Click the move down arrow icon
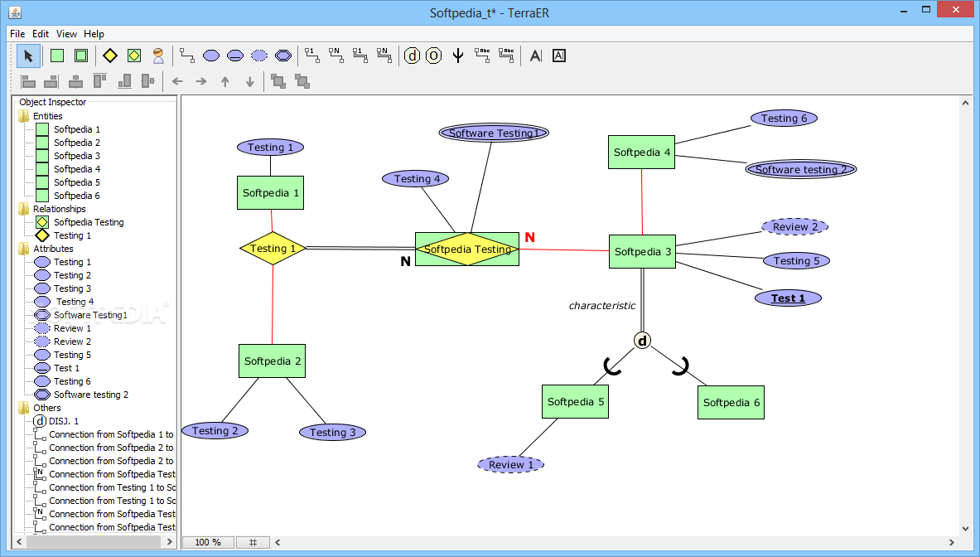The image size is (980, 557). click(x=250, y=81)
